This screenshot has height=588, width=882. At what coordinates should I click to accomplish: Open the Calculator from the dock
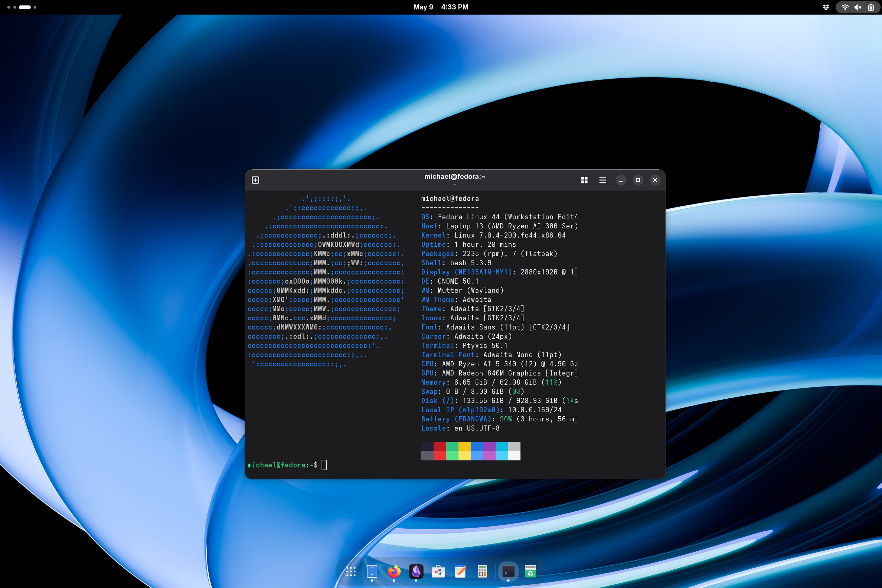point(482,571)
